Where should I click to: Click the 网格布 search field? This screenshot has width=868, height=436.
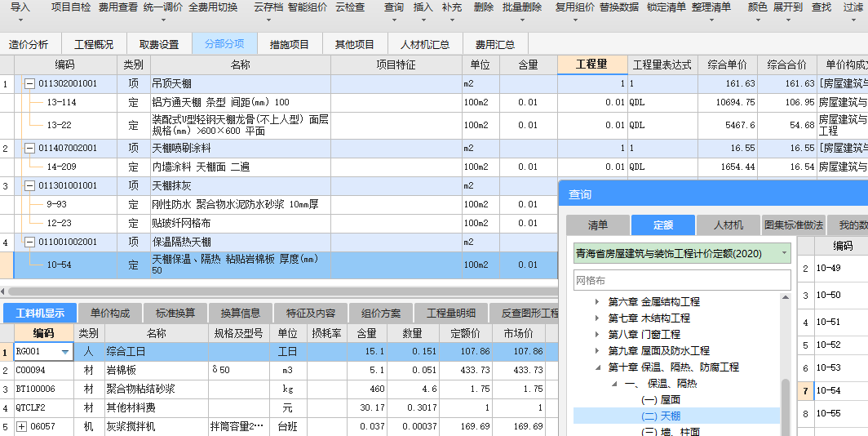[x=682, y=280]
